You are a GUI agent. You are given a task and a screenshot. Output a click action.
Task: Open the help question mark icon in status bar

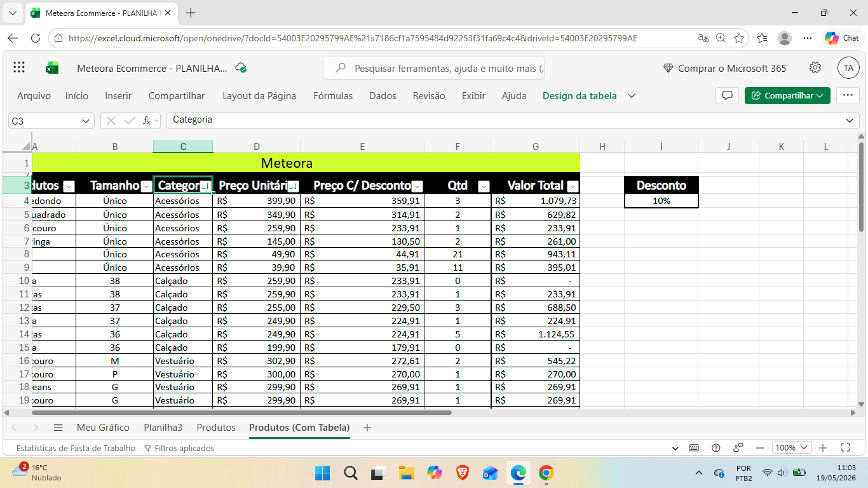[x=716, y=448]
